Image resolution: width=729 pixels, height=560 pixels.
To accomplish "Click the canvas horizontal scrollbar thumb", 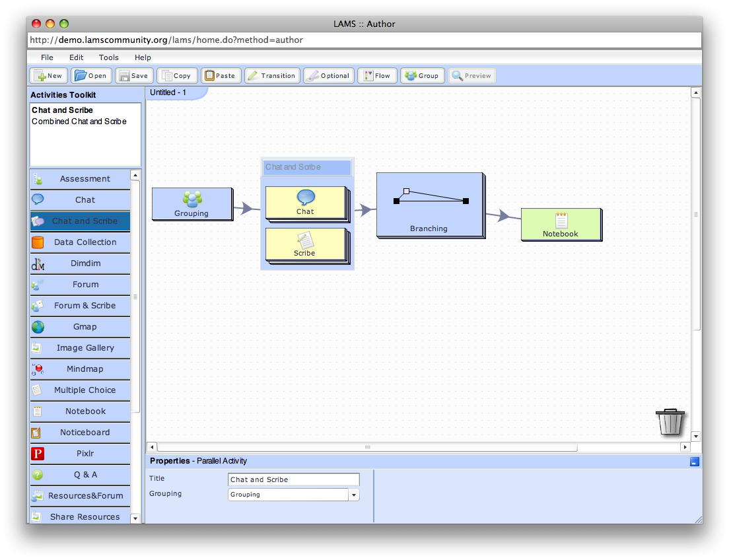I will tap(367, 447).
